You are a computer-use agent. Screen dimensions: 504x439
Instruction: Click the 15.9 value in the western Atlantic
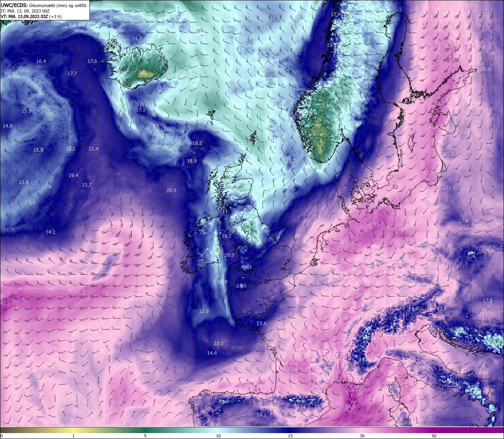[x=38, y=150]
